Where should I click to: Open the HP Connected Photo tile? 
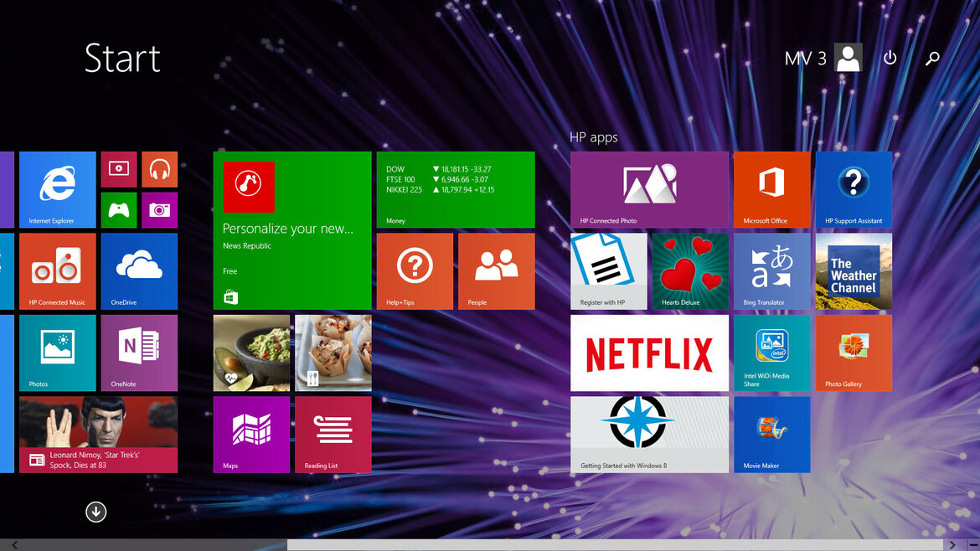(649, 189)
